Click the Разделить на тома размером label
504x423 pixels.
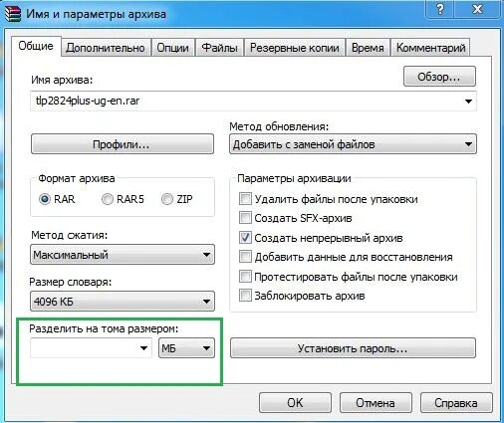coord(104,328)
